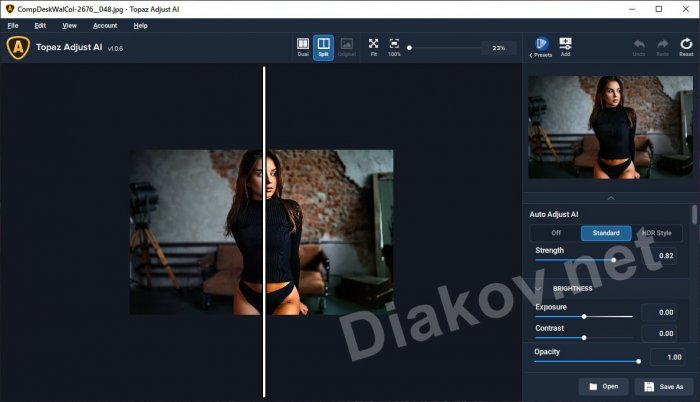Open the Presets panel

coord(541,46)
